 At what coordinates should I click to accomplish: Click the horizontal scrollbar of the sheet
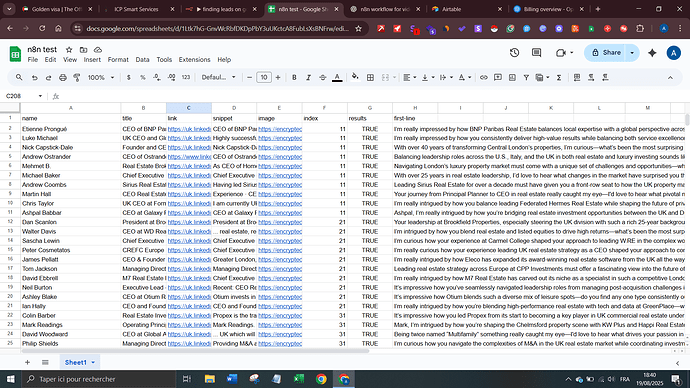[x=195, y=351]
